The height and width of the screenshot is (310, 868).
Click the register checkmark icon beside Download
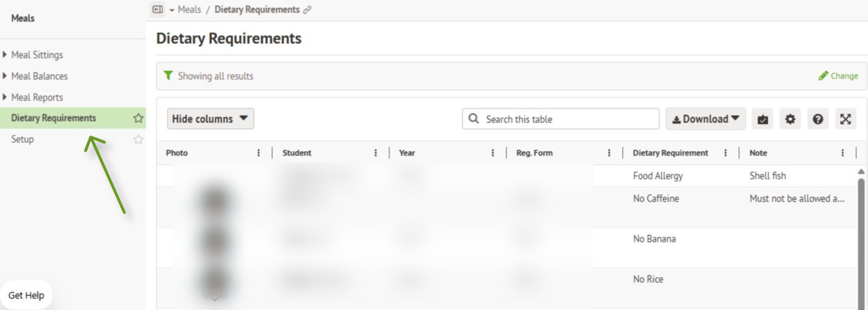pyautogui.click(x=763, y=119)
